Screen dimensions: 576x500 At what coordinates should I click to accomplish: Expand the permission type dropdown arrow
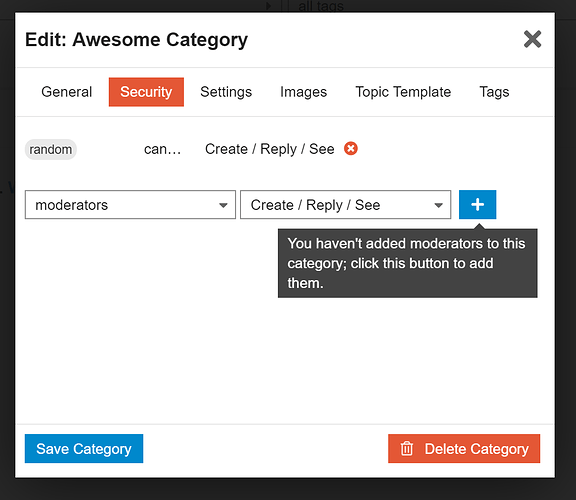coord(438,205)
